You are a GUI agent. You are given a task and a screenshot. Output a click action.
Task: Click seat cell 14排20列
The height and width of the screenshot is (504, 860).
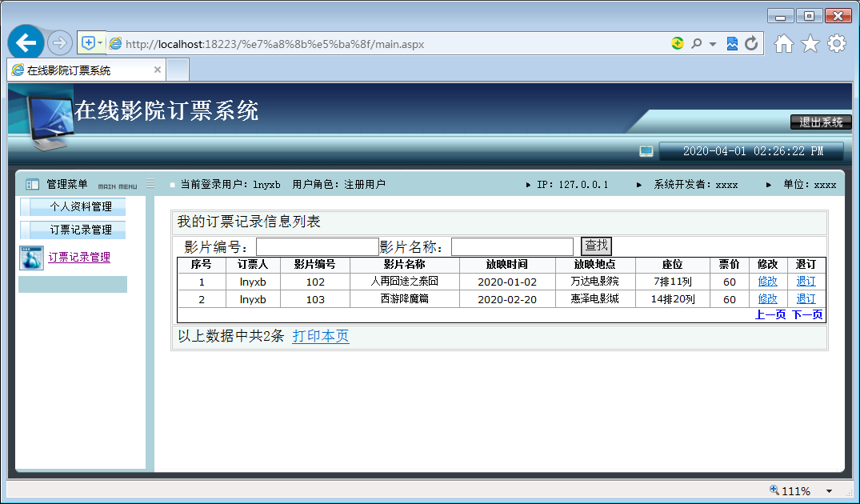[673, 299]
